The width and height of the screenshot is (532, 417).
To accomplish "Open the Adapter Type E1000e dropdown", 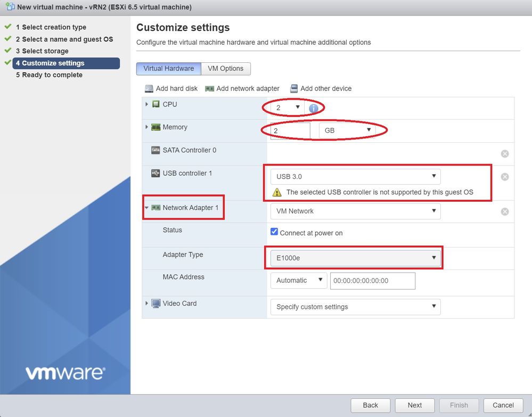I will [x=355, y=258].
